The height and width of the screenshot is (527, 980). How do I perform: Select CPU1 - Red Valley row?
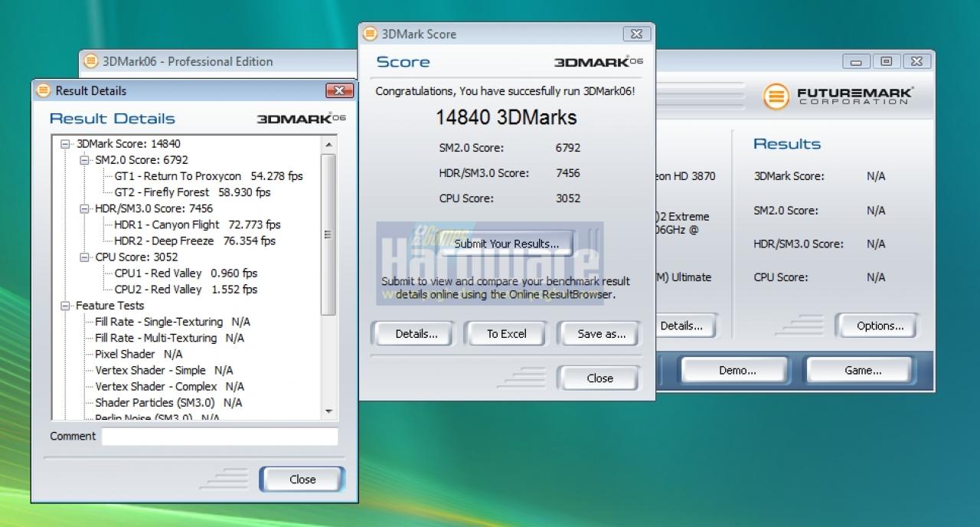tap(185, 273)
